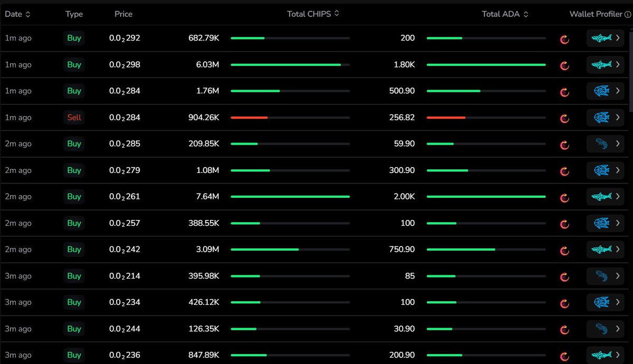This screenshot has height=364, width=633.
Task: Click the Buy badge in the 395.98K row
Action: (74, 275)
